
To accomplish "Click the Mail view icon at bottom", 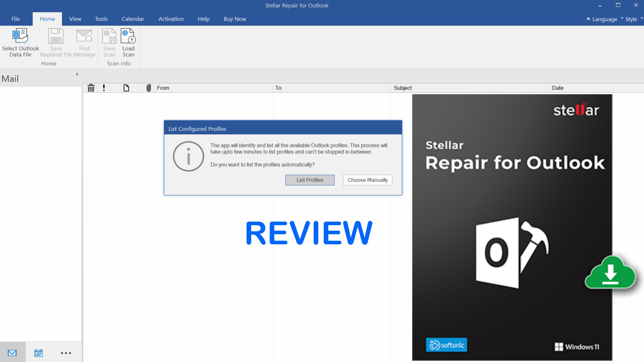I will pyautogui.click(x=12, y=352).
